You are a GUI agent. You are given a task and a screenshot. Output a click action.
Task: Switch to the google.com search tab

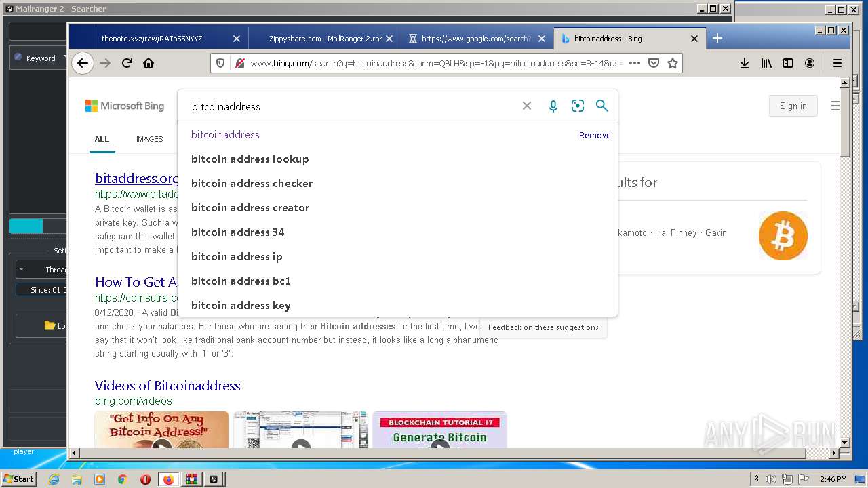(477, 39)
